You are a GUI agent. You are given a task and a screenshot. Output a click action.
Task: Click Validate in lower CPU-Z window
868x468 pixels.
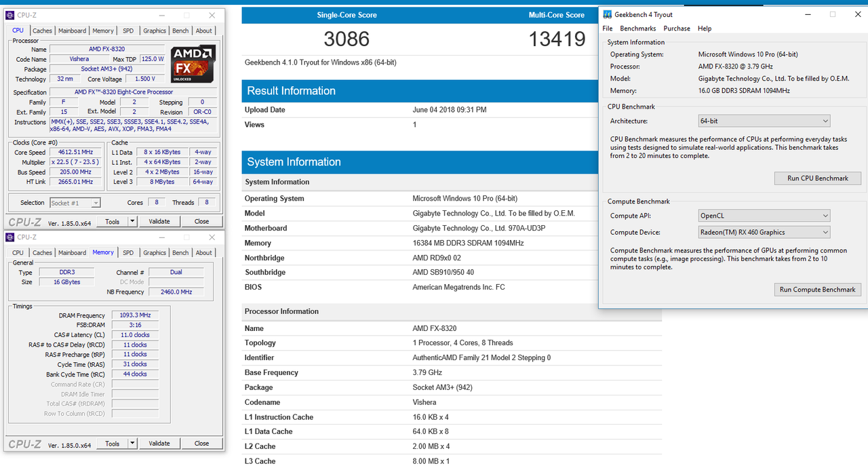(x=159, y=444)
